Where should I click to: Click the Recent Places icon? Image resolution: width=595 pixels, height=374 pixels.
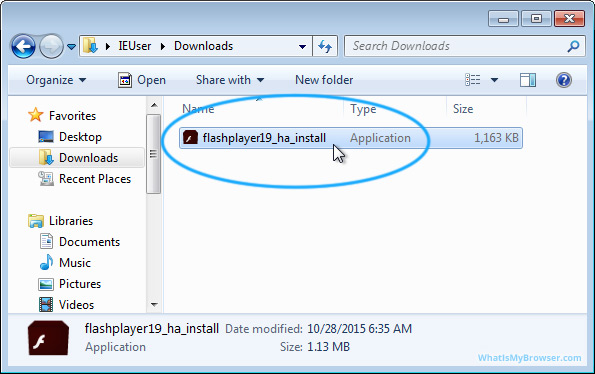click(46, 179)
